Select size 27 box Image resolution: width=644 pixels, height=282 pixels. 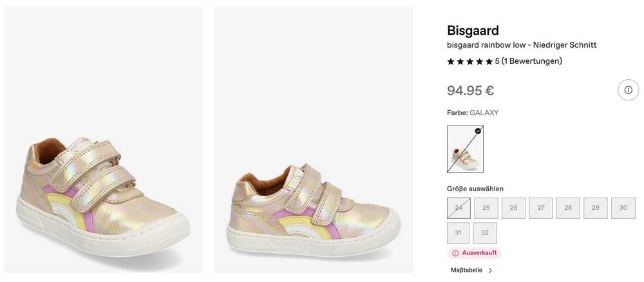click(541, 208)
